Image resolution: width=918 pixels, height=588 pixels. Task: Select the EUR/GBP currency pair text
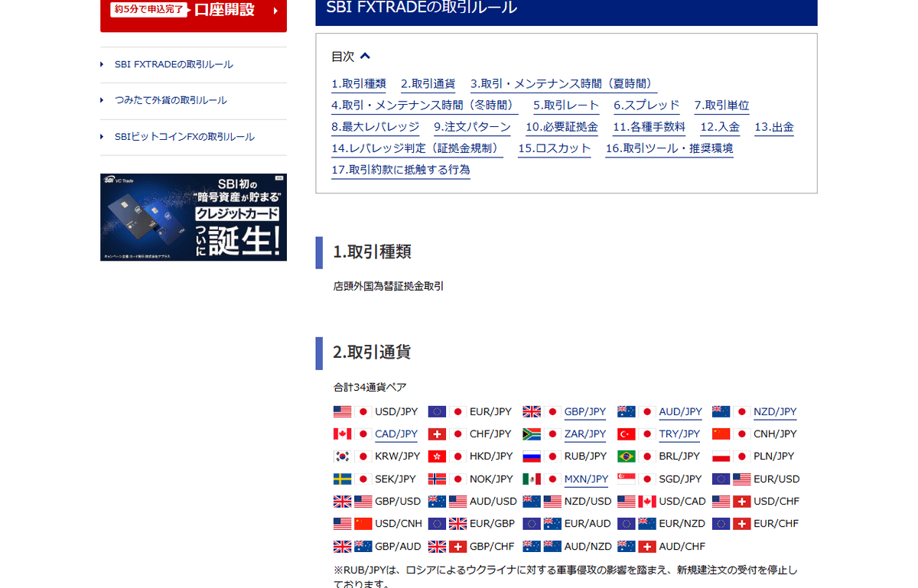[492, 524]
